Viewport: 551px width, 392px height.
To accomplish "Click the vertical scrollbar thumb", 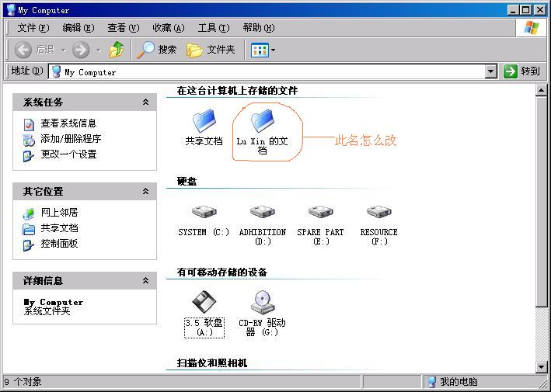I will pos(541,202).
